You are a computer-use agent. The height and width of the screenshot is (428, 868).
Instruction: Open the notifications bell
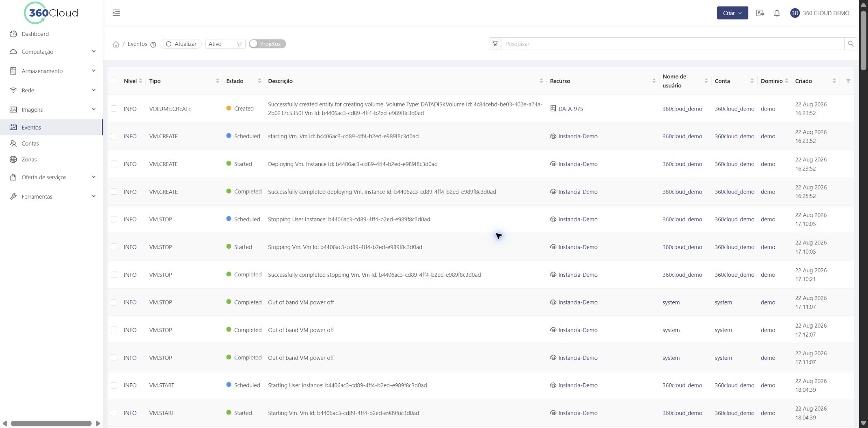coord(777,13)
